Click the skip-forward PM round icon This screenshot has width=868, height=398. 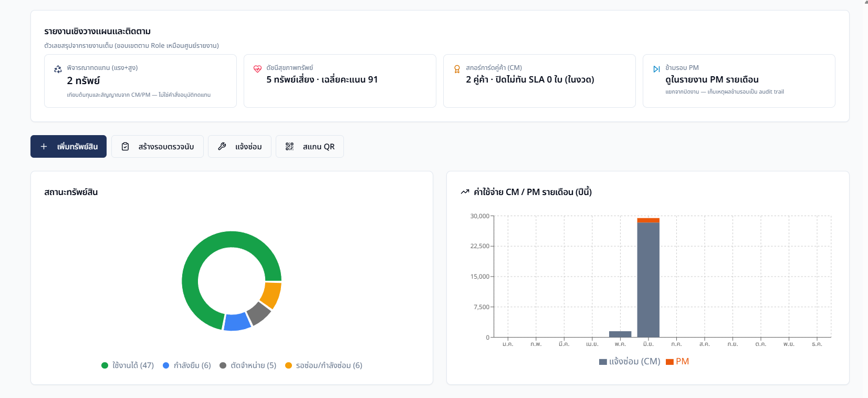point(656,69)
